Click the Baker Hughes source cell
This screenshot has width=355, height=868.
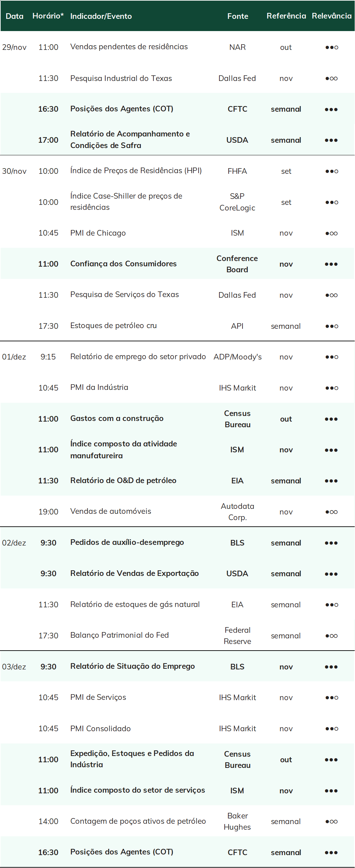coord(237,821)
